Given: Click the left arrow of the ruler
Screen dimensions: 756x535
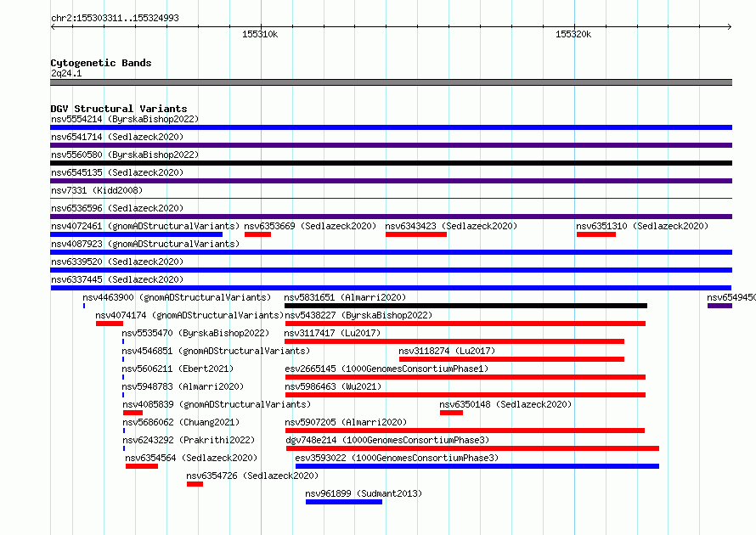Looking at the screenshot, I should point(53,26).
